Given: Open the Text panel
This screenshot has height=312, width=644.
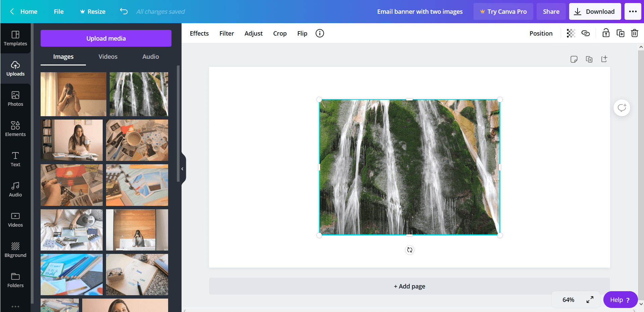Looking at the screenshot, I should tap(15, 159).
